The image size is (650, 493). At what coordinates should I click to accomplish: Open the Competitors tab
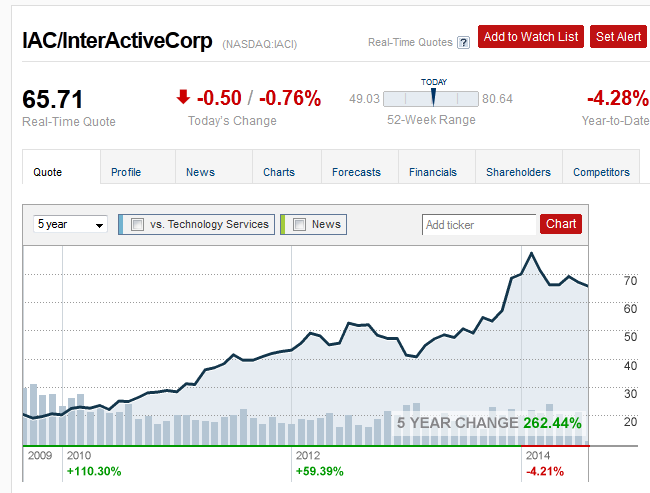601,172
